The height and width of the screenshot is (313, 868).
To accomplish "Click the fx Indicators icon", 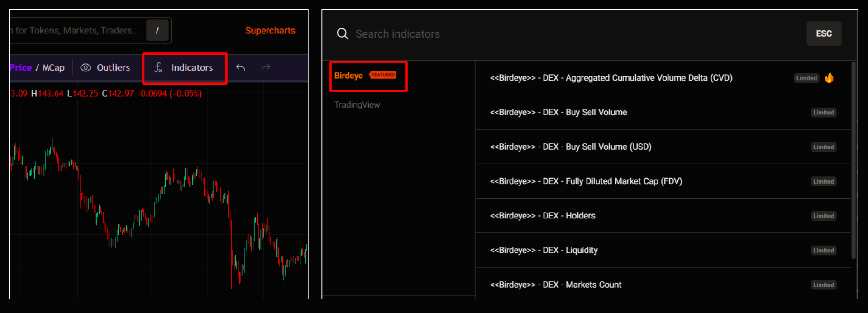I will coord(158,68).
